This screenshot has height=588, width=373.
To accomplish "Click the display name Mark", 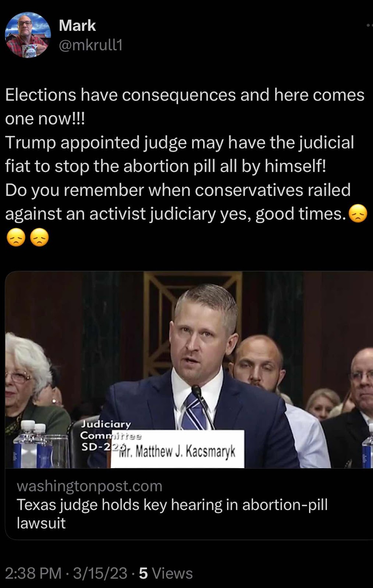I will pos(77,26).
